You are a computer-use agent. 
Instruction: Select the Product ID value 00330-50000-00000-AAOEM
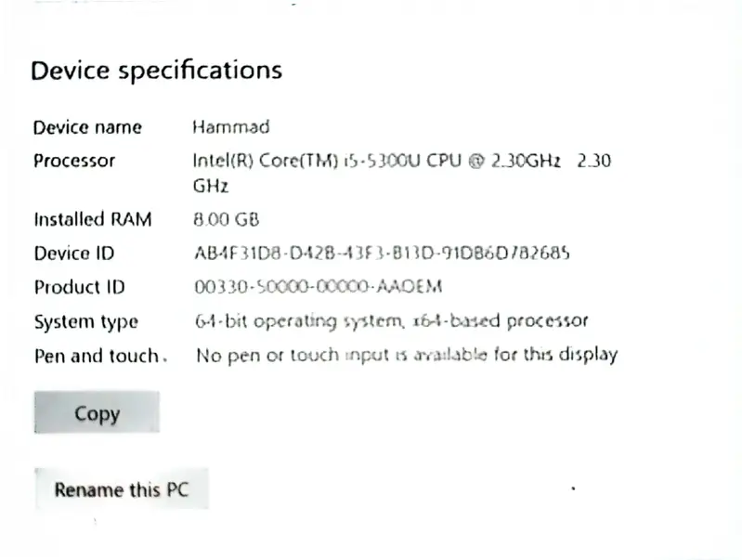tap(319, 287)
